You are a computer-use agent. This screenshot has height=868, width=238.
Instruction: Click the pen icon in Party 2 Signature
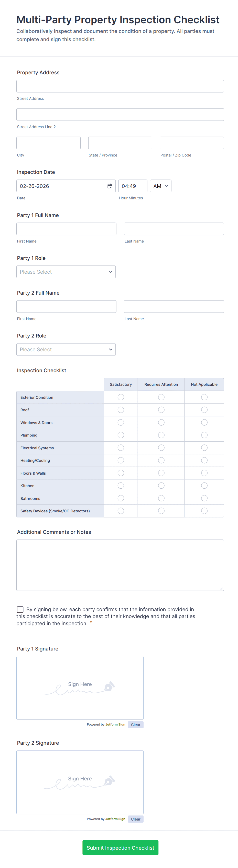[x=109, y=781]
